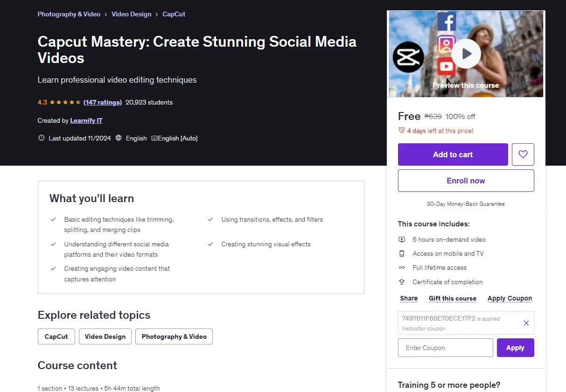Click Gift this course link
This screenshot has width=566, height=392.
(453, 298)
